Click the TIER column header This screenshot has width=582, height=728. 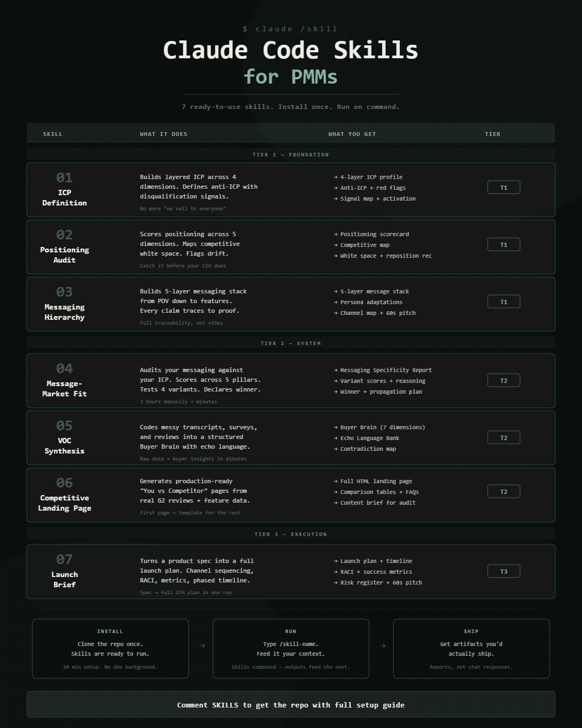[493, 134]
